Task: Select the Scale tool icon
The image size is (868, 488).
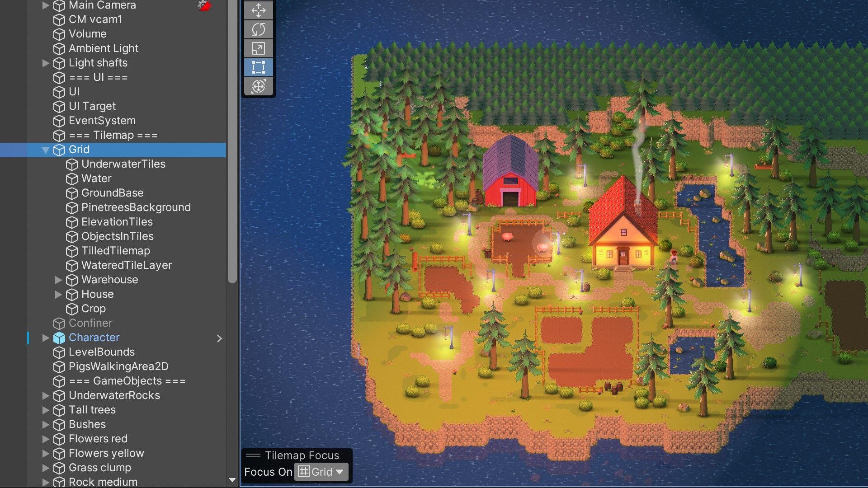Action: point(259,47)
